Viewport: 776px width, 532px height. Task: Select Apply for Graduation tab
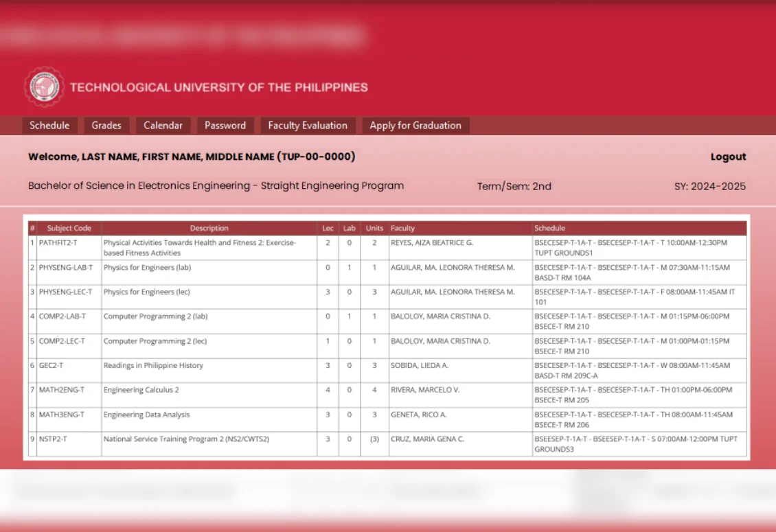415,125
